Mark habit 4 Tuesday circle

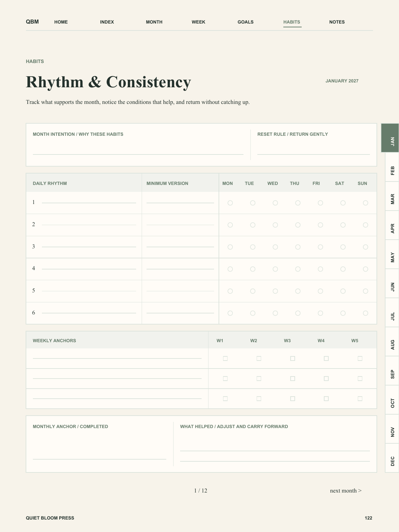pos(253,269)
